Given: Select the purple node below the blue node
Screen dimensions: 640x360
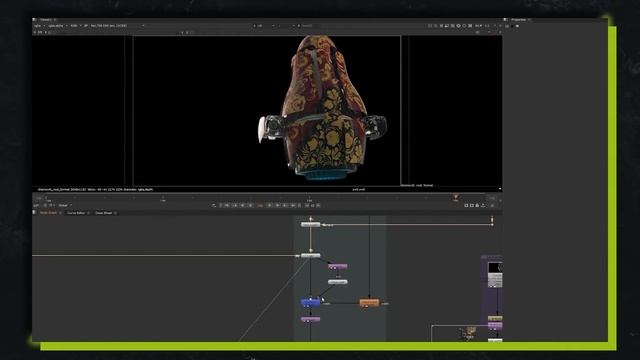Looking at the screenshot, I should pyautogui.click(x=310, y=319).
